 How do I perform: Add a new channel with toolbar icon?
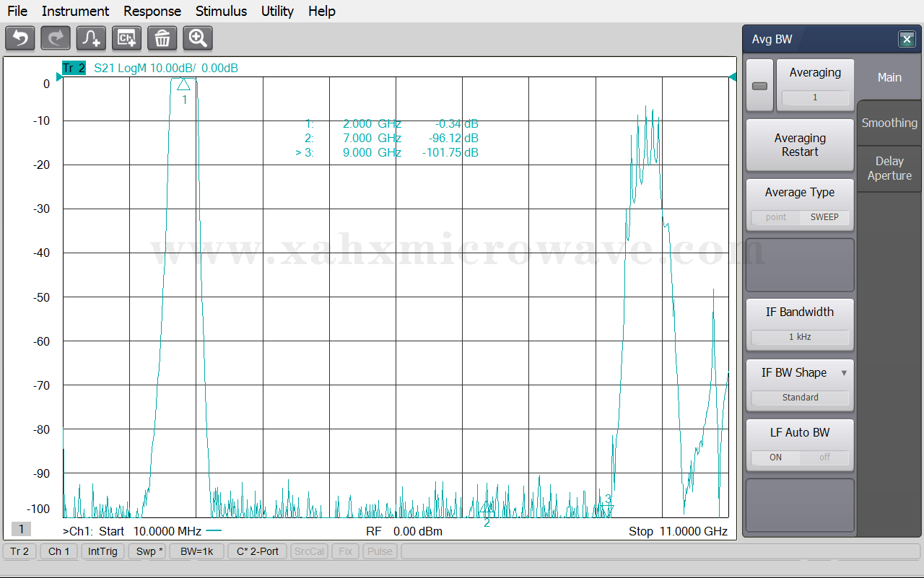point(126,38)
